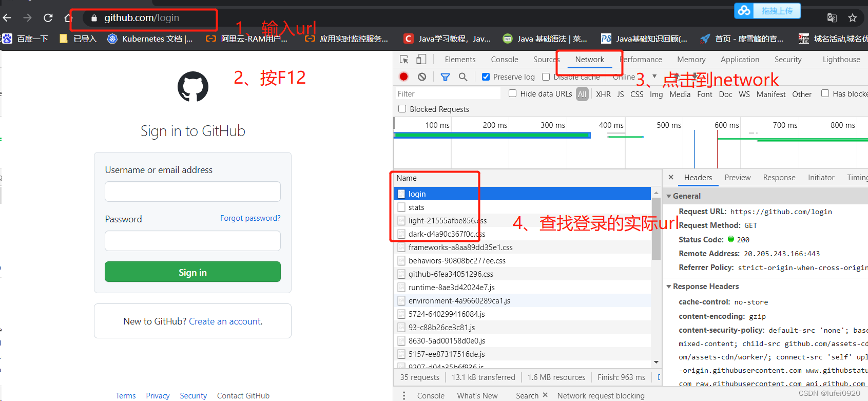Click the cloud upload extension button

[767, 10]
